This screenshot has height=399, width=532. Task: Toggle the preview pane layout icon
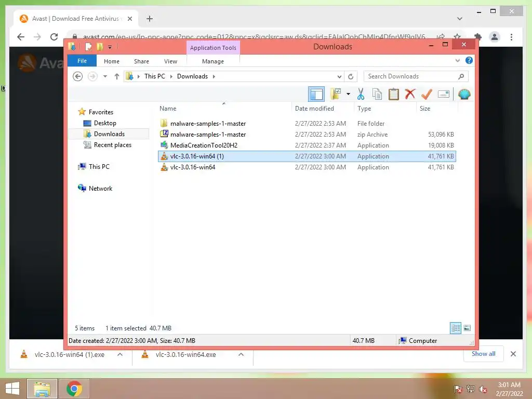click(316, 95)
